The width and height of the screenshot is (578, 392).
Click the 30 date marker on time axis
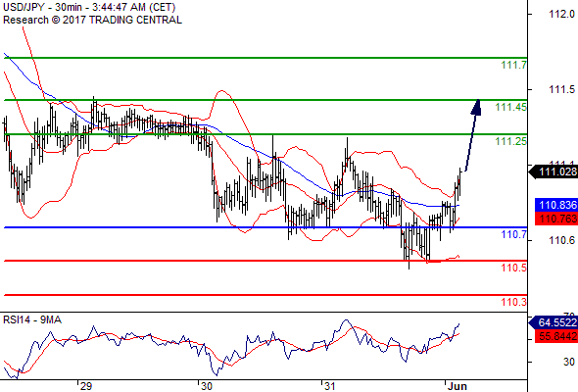(207, 386)
